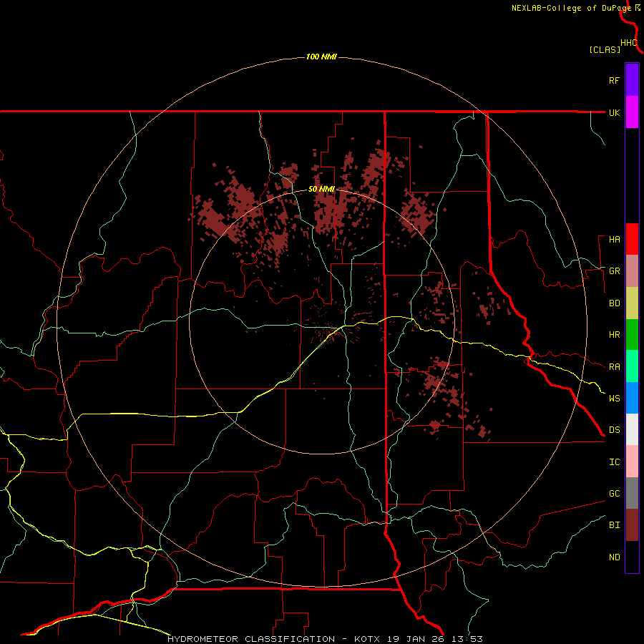Click the UK legend label
This screenshot has width=644, height=644.
click(x=614, y=112)
